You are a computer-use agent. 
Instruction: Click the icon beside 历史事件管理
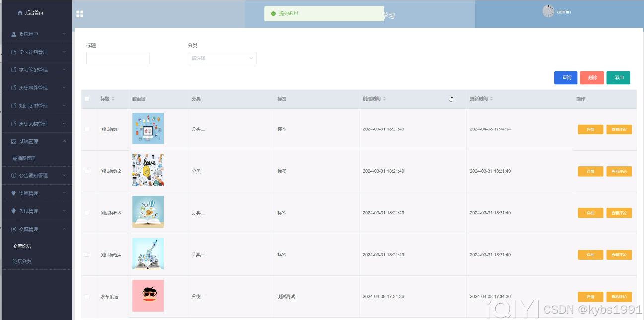click(x=14, y=88)
